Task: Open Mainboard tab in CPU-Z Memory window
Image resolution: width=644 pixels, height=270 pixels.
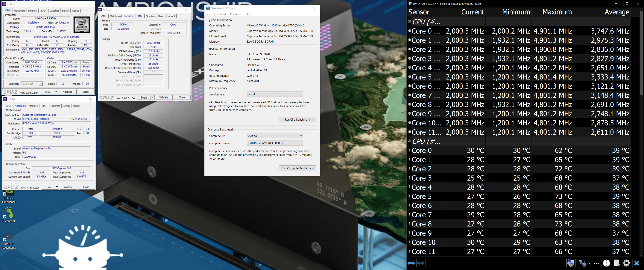Action: 116,16
